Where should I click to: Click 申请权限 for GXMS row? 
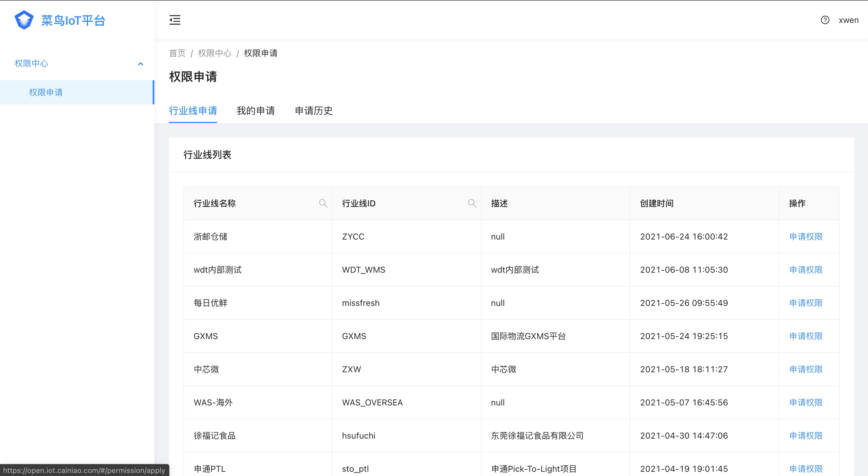(x=806, y=336)
